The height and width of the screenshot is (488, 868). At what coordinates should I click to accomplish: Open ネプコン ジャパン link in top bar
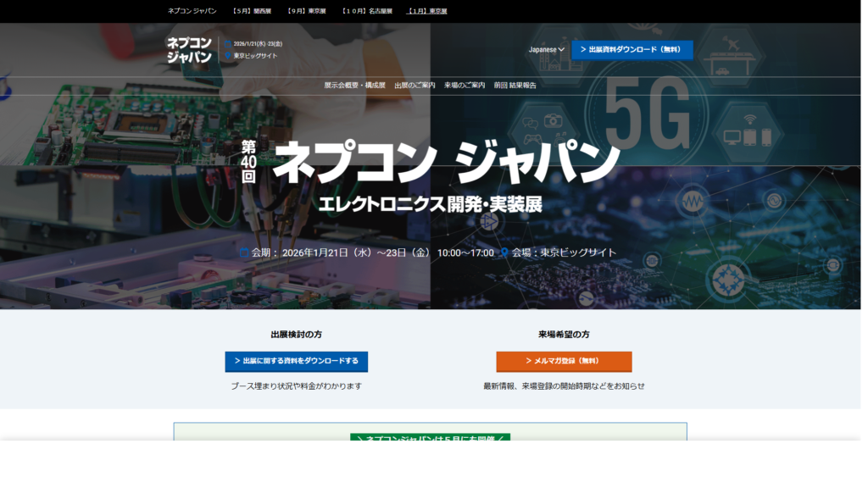tap(192, 11)
